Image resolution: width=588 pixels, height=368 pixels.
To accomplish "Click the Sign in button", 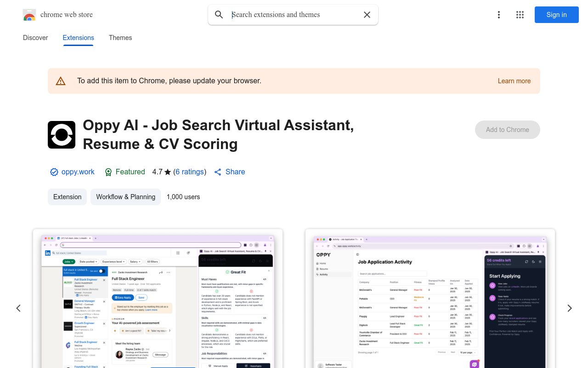I will pos(557,15).
